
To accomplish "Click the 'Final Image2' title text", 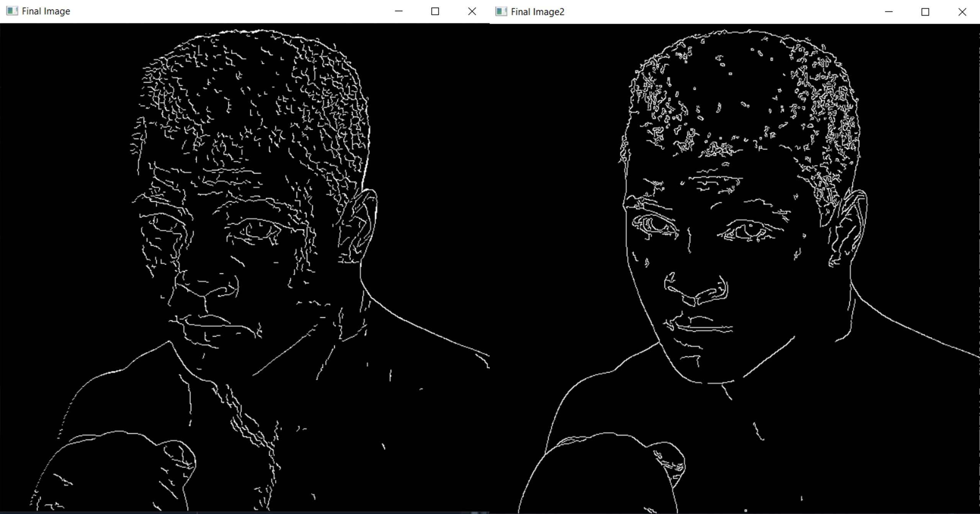I will click(x=537, y=12).
